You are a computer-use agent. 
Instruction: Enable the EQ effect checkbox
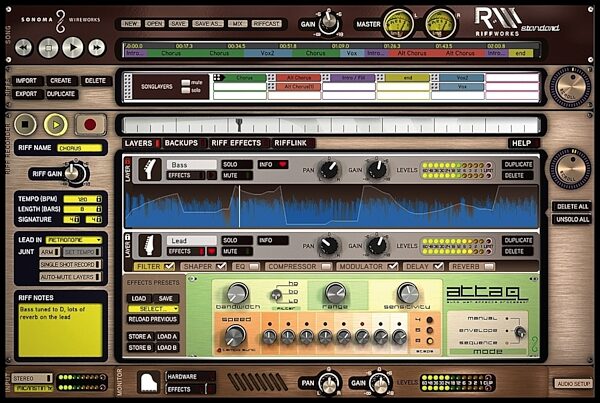tap(254, 266)
